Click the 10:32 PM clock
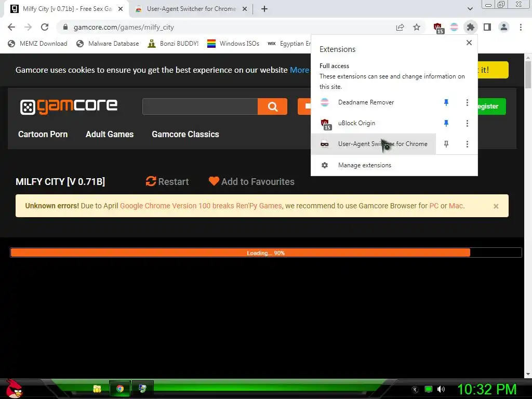The height and width of the screenshot is (399, 532). (487, 389)
